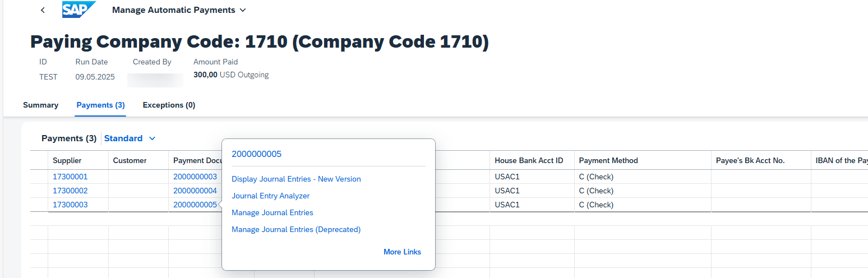This screenshot has width=868, height=278.
Task: Switch to the Summary tab
Action: point(40,105)
